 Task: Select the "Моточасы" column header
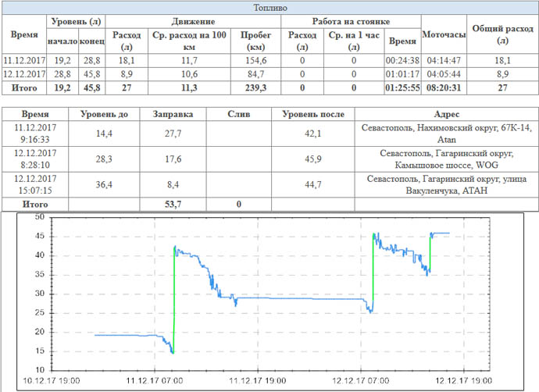[443, 36]
